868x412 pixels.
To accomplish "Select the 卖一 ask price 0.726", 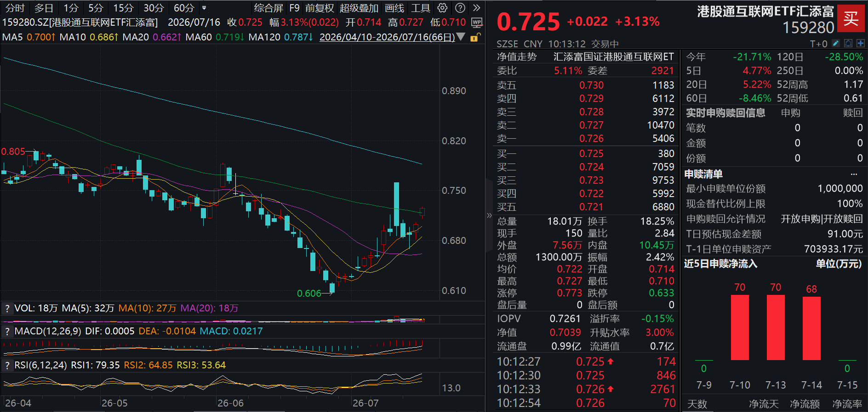I will coord(591,138).
